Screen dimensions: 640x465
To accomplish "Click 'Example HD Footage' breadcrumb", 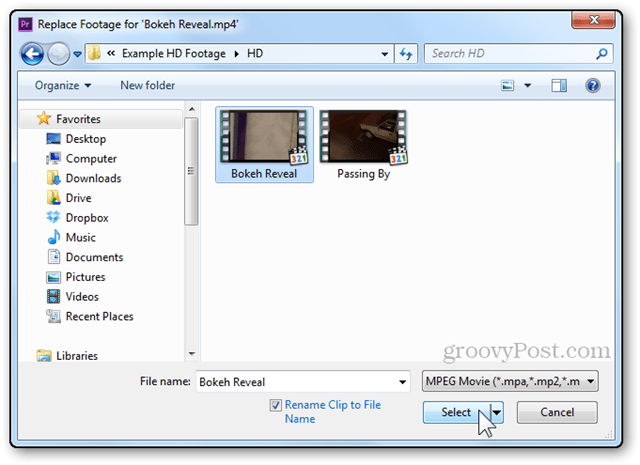I will (173, 53).
